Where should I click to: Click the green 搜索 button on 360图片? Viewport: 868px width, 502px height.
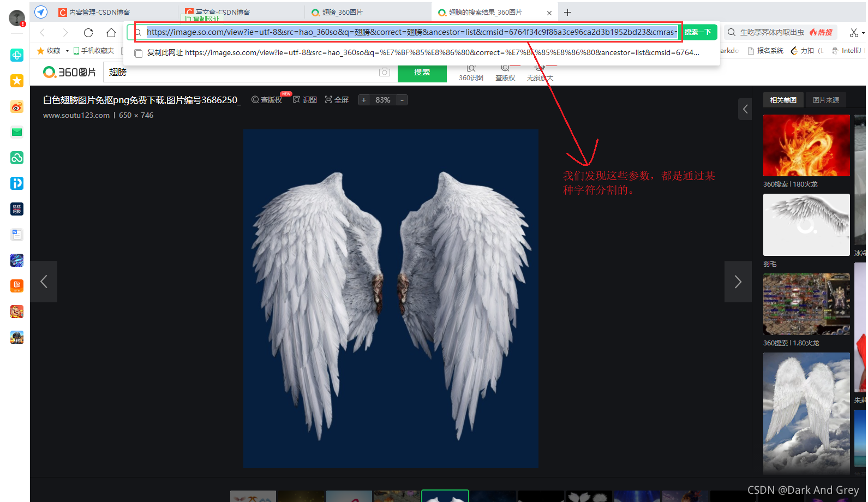(x=422, y=73)
